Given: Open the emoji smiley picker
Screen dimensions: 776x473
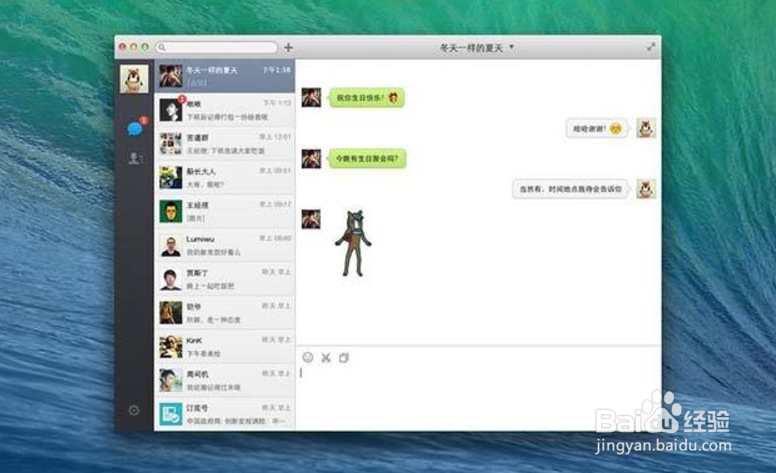Looking at the screenshot, I should click(308, 357).
